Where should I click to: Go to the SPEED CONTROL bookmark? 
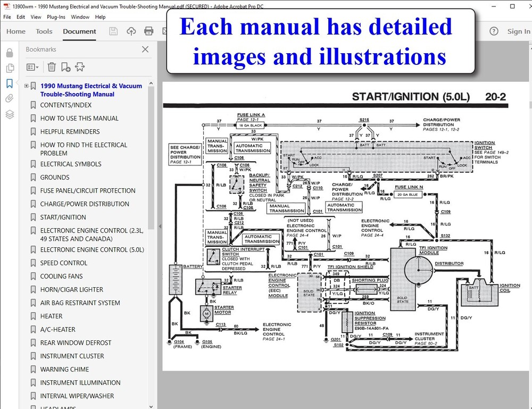(x=64, y=263)
